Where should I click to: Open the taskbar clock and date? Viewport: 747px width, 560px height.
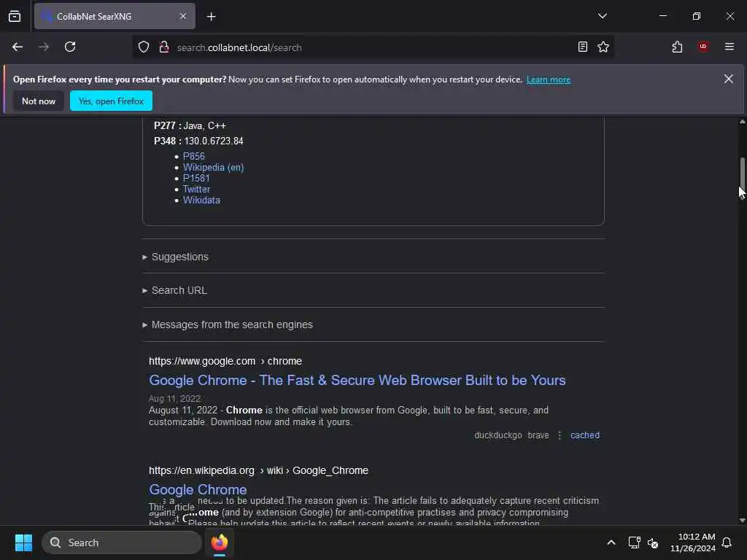693,542
